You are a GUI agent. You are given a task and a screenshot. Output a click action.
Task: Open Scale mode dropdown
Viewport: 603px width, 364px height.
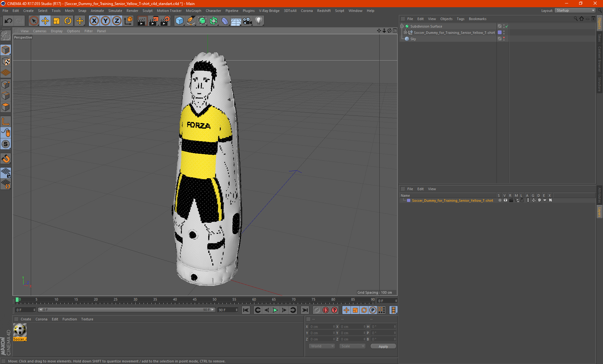pos(352,346)
